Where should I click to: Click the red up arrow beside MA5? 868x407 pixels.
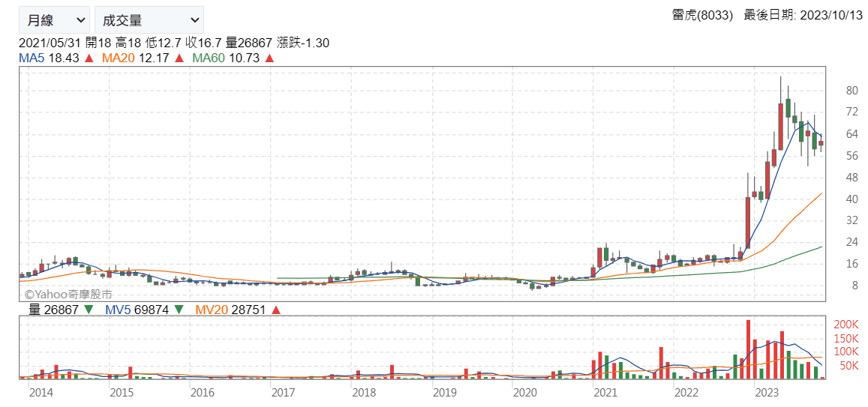(x=89, y=58)
